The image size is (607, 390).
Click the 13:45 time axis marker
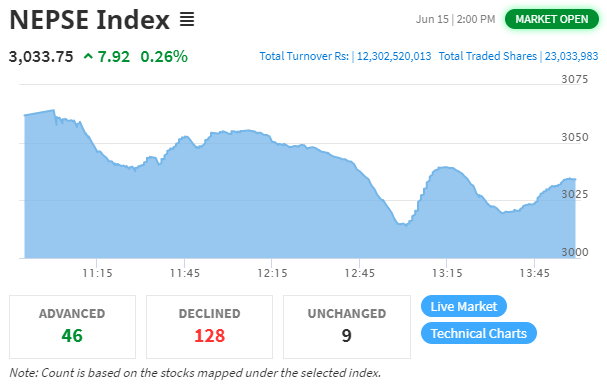(x=534, y=273)
